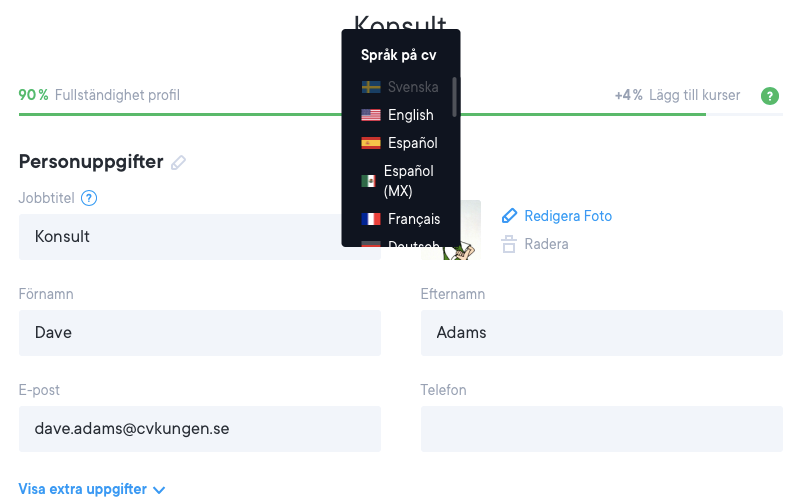Screen dimensions: 798x499
Task: Click the United States flag icon
Action: (x=371, y=115)
